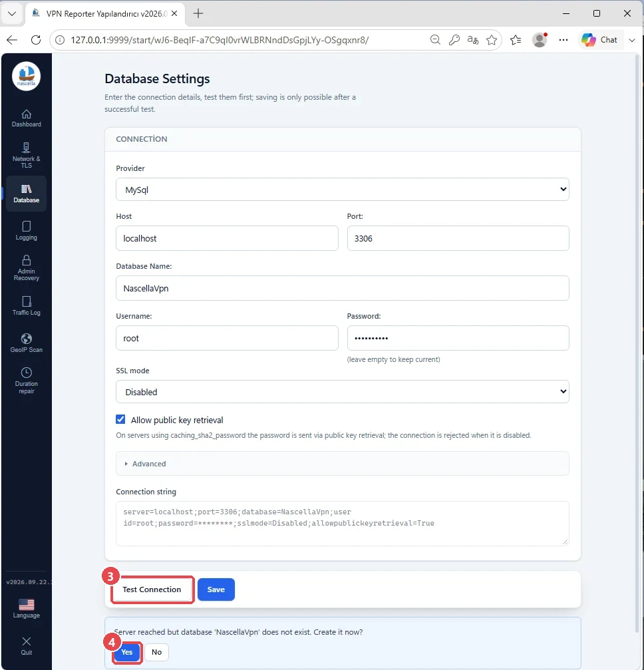The image size is (644, 670).
Task: Open Copilot Chat
Action: 599,40
